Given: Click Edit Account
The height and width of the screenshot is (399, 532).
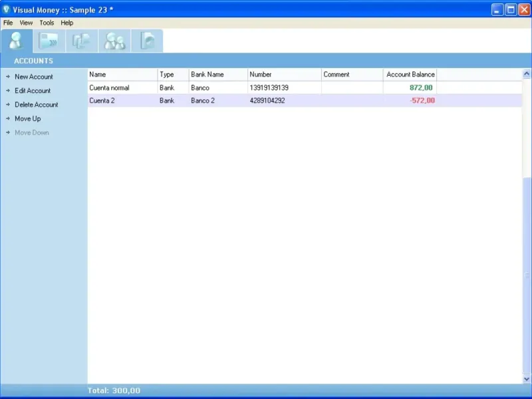Looking at the screenshot, I should pyautogui.click(x=33, y=90).
